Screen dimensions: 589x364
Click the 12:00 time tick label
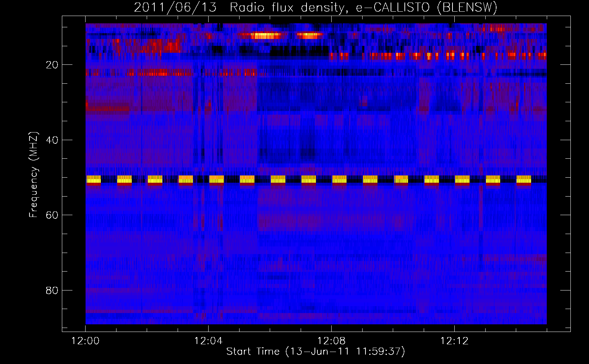[x=86, y=341]
